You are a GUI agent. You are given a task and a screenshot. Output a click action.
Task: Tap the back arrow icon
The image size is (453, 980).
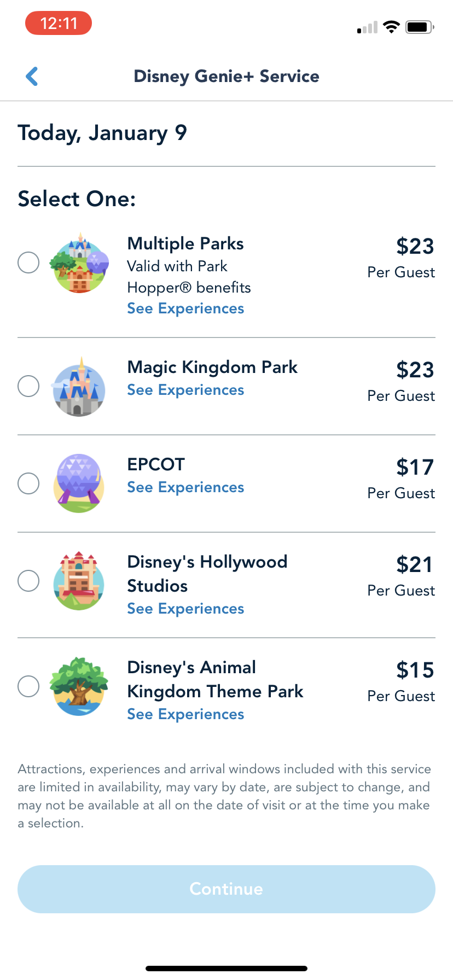(x=32, y=77)
